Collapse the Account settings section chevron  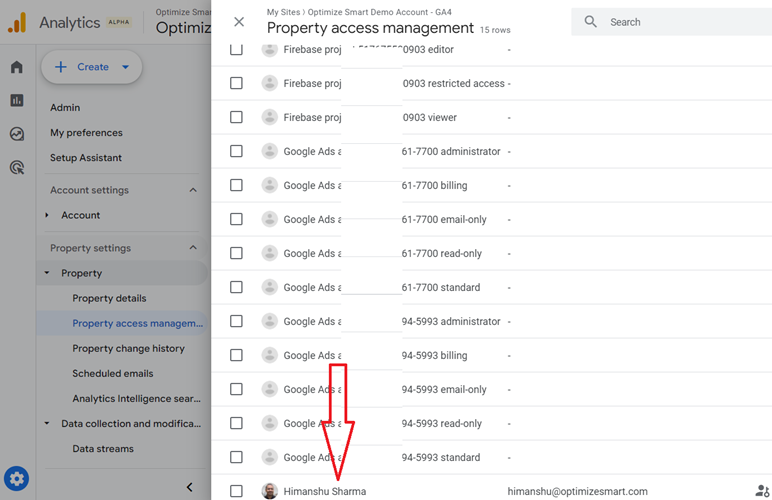[x=193, y=190]
